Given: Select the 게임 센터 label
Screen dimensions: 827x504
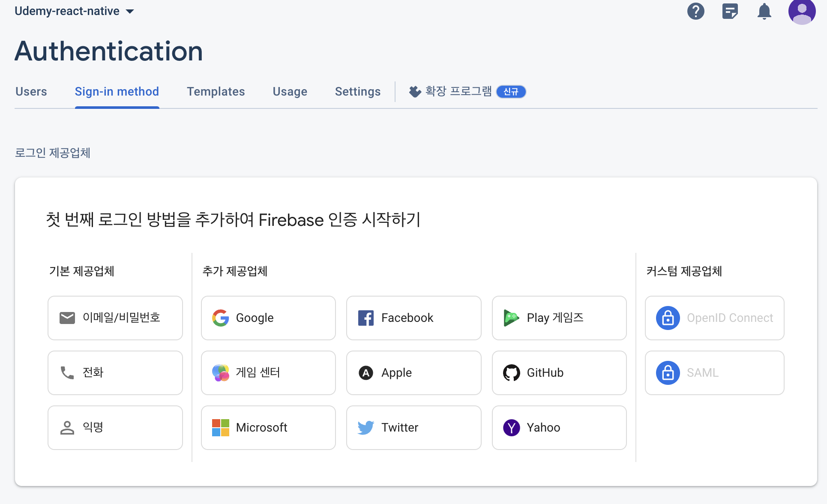Looking at the screenshot, I should [x=258, y=372].
